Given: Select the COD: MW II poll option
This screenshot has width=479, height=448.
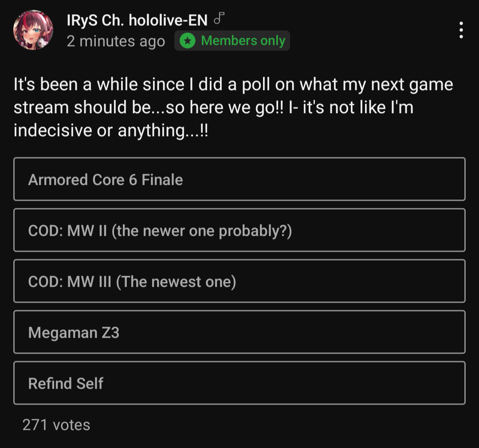Looking at the screenshot, I should 239,230.
